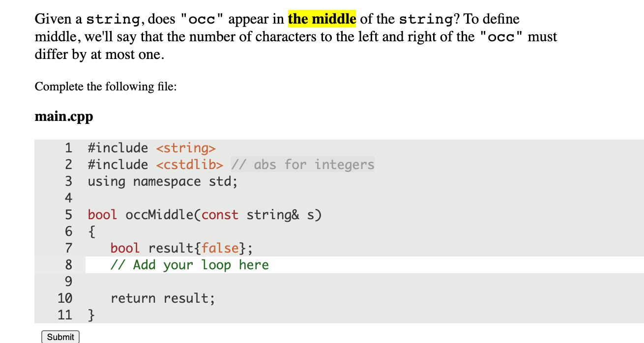Click line number 1 in the editor
The height and width of the screenshot is (343, 644).
(x=68, y=147)
